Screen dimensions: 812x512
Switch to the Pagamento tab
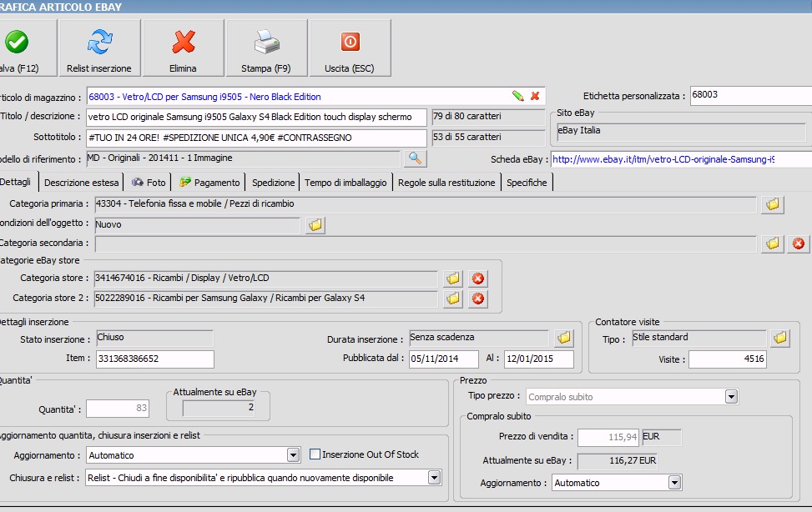click(210, 183)
